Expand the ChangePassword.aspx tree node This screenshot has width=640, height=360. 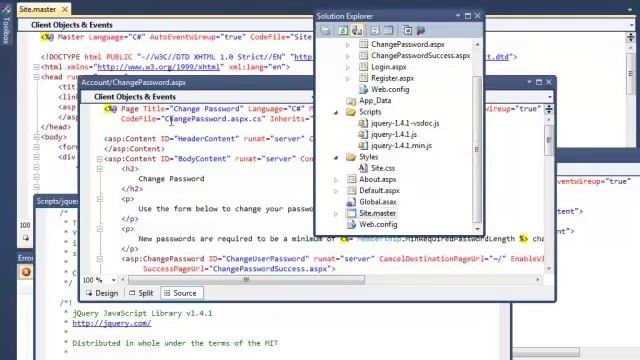click(x=348, y=44)
